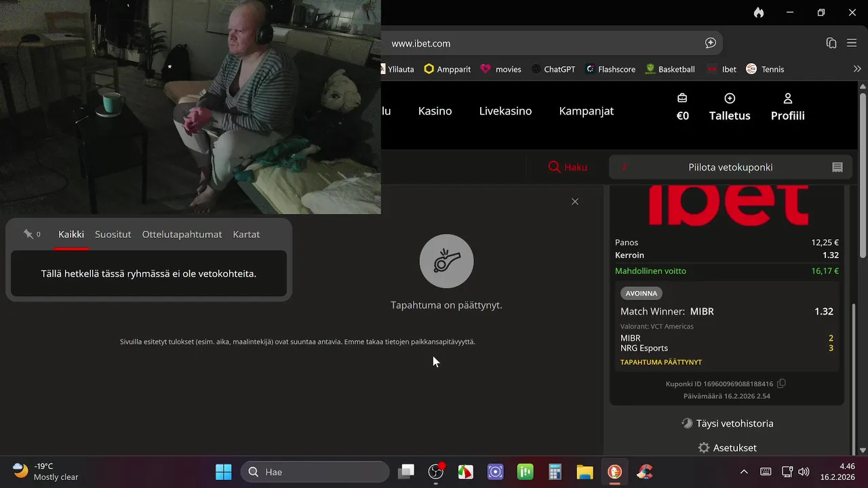Open the touch keyboard tray icon
The image size is (868, 488).
766,472
